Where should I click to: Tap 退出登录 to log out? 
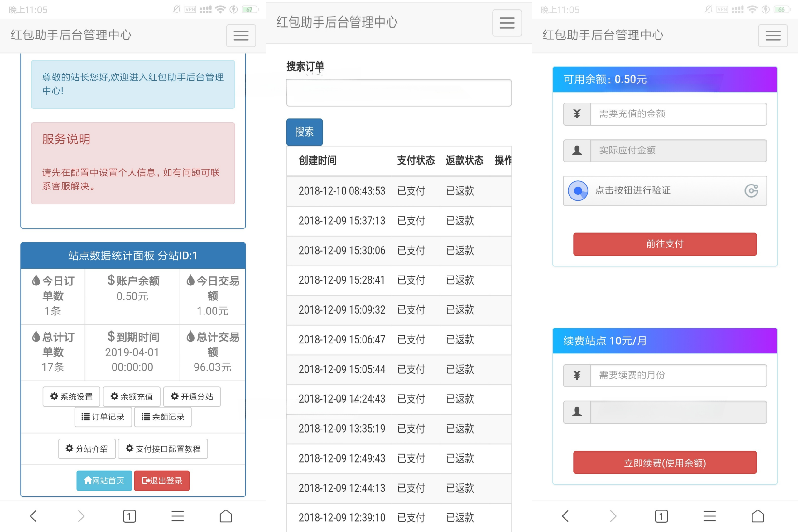point(161,481)
